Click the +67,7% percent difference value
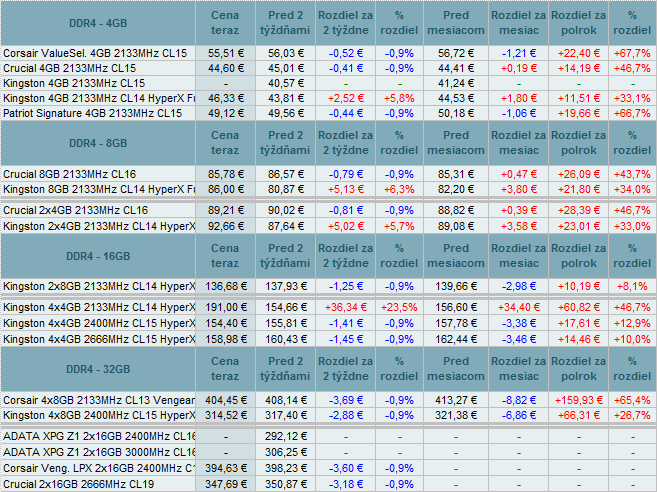 (632, 53)
